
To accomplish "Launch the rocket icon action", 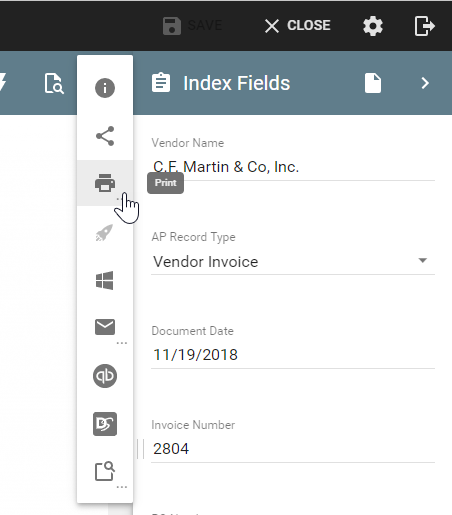I will click(105, 233).
